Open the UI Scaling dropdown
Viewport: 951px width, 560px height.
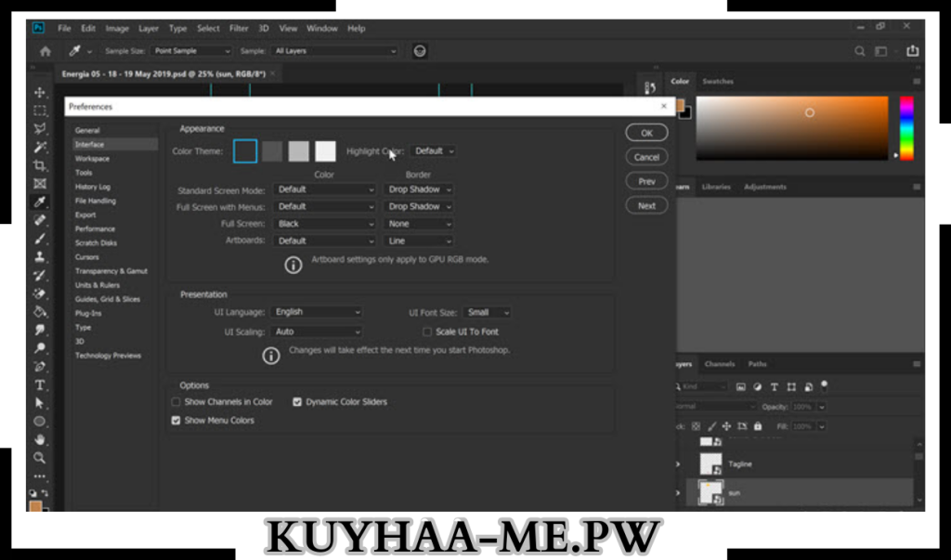[317, 332]
